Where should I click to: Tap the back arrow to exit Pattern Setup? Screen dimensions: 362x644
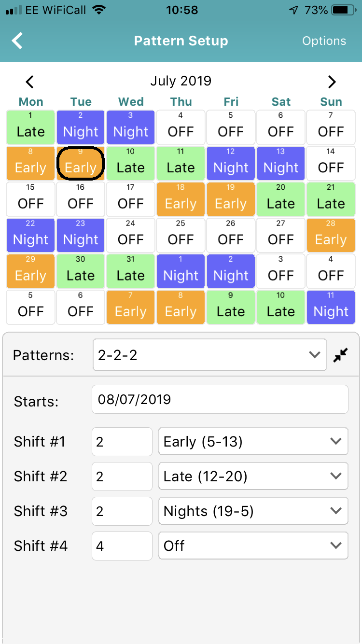click(17, 41)
